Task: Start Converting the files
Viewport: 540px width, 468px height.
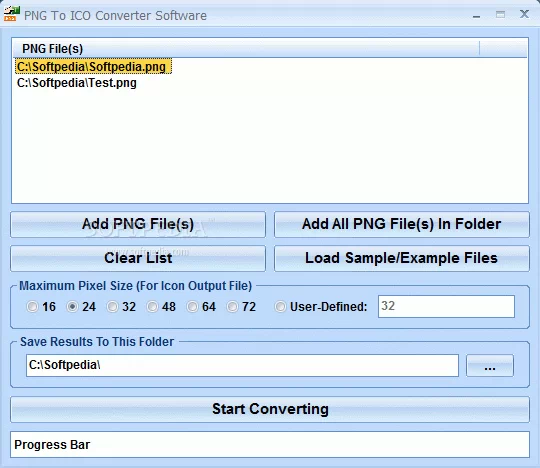Action: point(270,409)
